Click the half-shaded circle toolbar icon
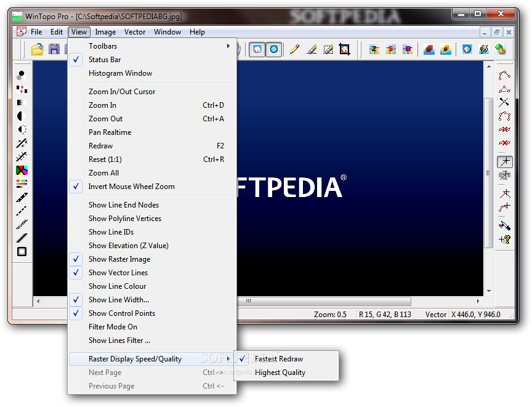 [x=467, y=49]
